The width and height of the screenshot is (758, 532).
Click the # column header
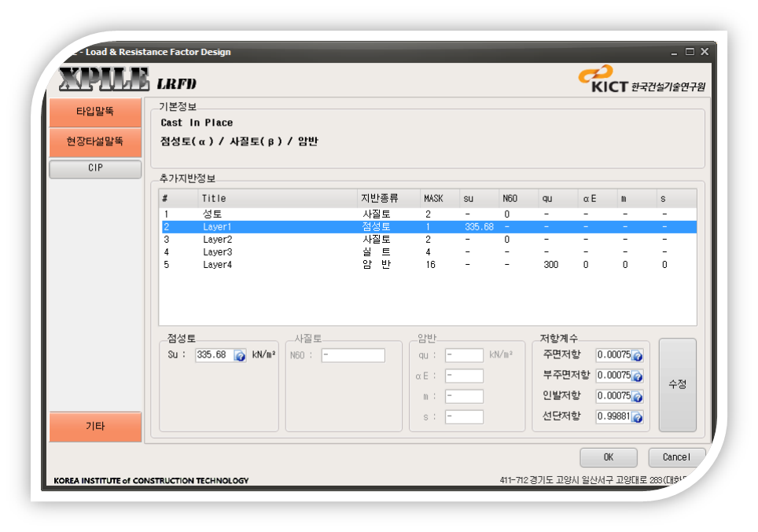[x=178, y=198]
